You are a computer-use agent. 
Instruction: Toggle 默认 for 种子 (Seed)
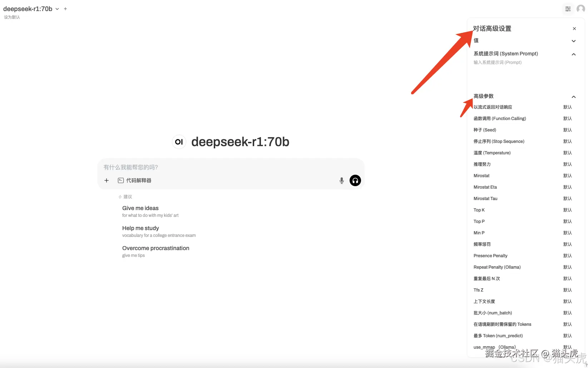[568, 130]
